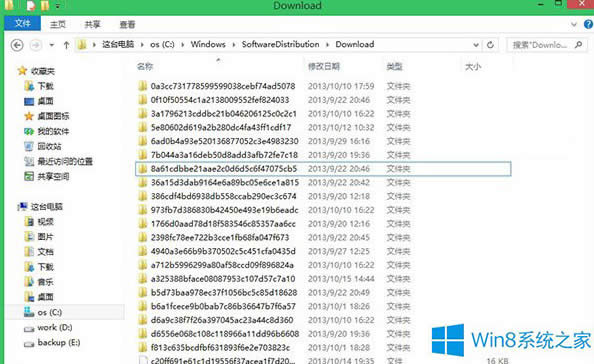
Task: Click folder icon of 36a15d3dab9164e6 folder
Action: (x=142, y=183)
